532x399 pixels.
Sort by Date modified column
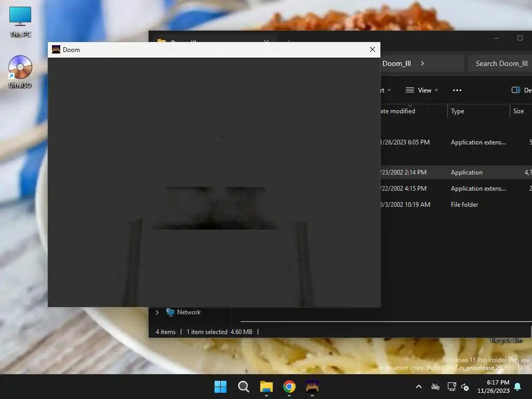click(x=397, y=111)
